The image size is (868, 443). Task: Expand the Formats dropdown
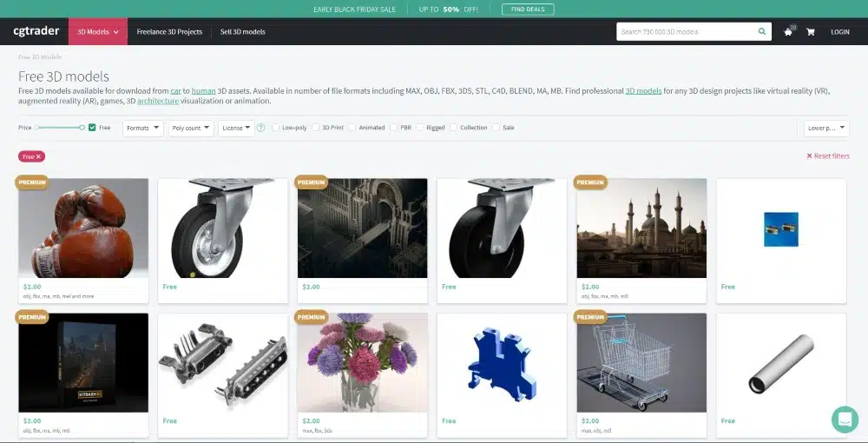coord(142,128)
